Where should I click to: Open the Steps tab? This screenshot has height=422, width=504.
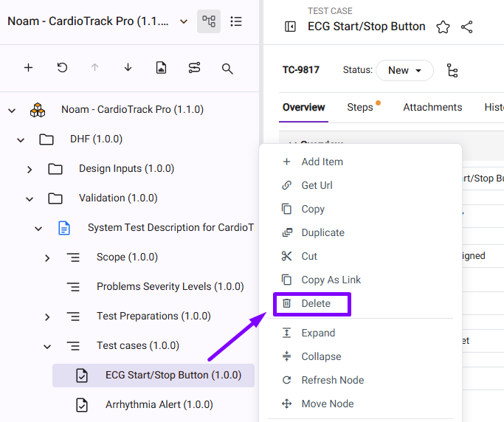(x=360, y=107)
